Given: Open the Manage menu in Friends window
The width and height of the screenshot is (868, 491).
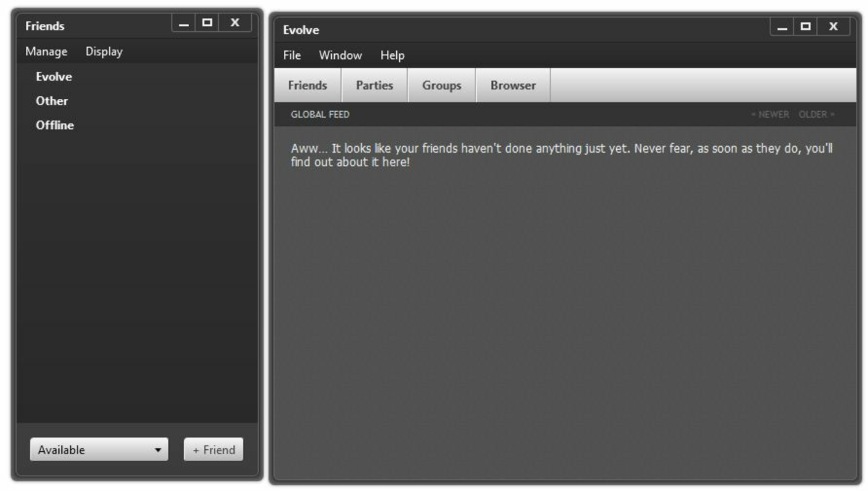Looking at the screenshot, I should point(46,52).
